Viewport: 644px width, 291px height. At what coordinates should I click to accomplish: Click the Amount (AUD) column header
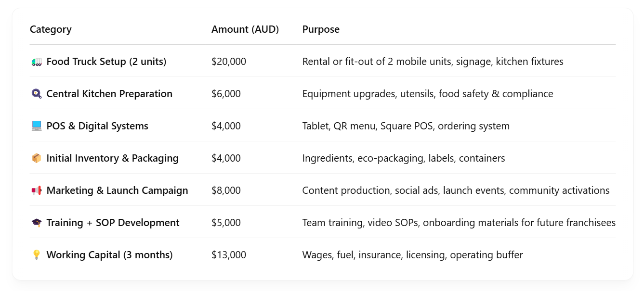point(245,29)
